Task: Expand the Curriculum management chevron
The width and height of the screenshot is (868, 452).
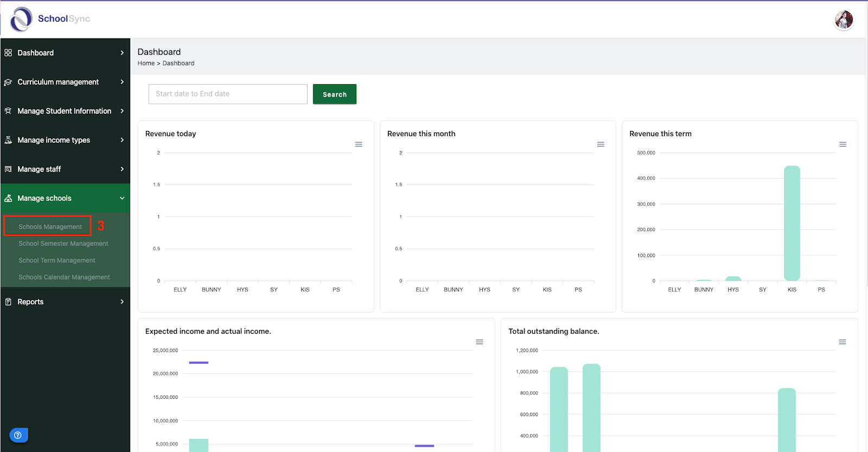Action: [x=122, y=82]
